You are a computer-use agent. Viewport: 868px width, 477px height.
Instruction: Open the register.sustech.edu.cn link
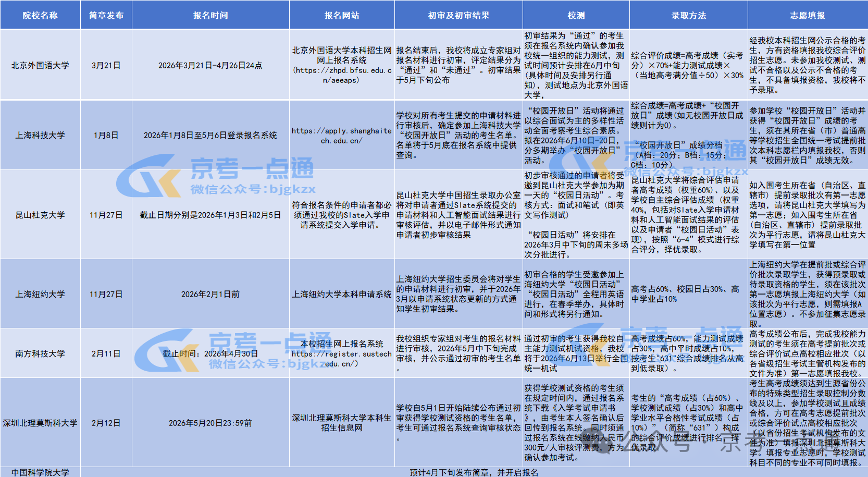[x=342, y=358]
